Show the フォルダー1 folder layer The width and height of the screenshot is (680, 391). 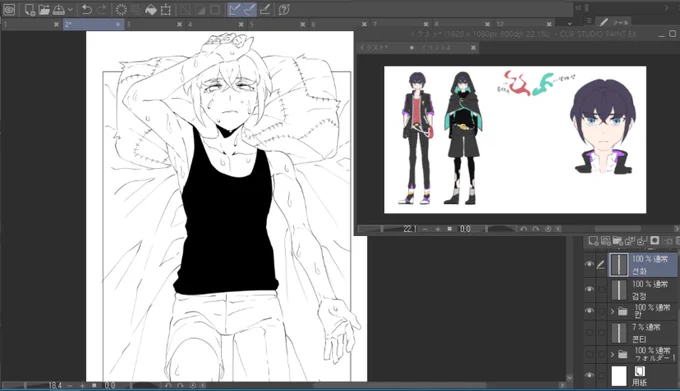click(x=589, y=354)
